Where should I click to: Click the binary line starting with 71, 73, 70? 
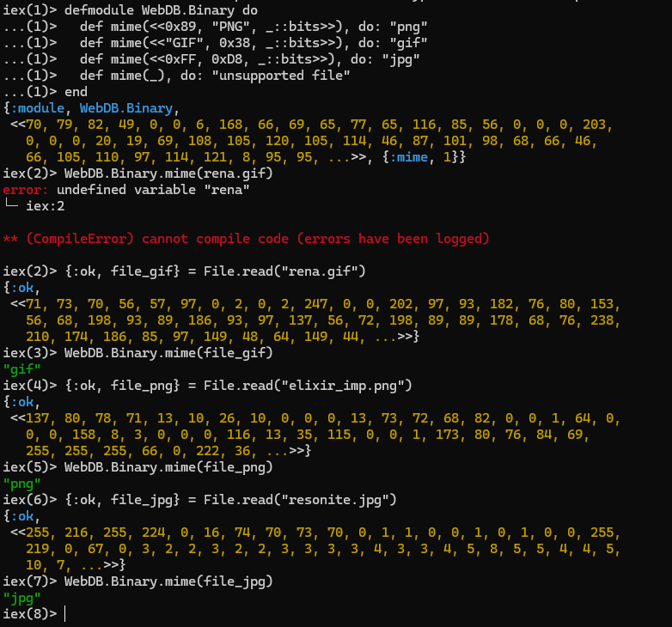(x=315, y=304)
